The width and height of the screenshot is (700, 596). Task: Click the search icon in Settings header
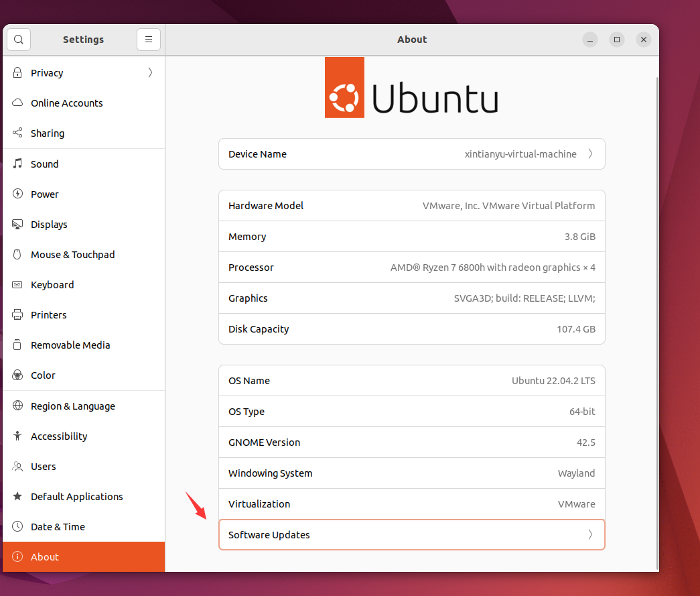19,40
